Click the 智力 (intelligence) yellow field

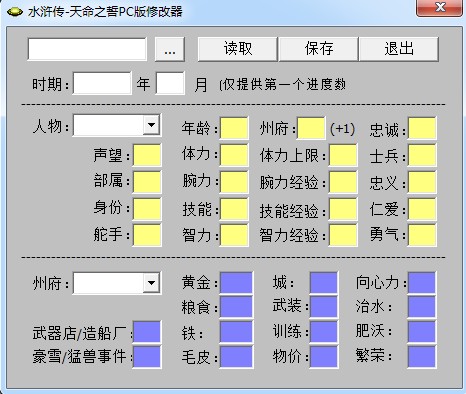(x=234, y=235)
